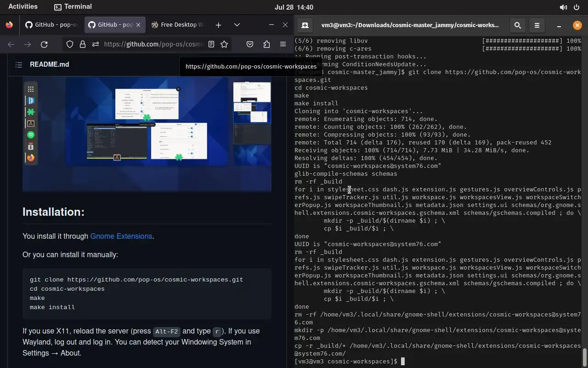
Task: Open the terminal hamburger menu
Action: coord(537,25)
